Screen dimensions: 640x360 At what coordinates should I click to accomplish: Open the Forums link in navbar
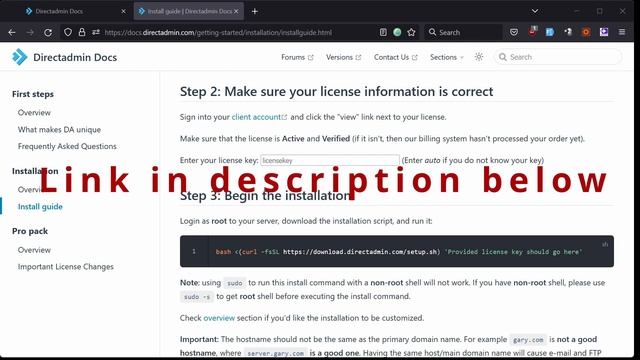(x=297, y=57)
